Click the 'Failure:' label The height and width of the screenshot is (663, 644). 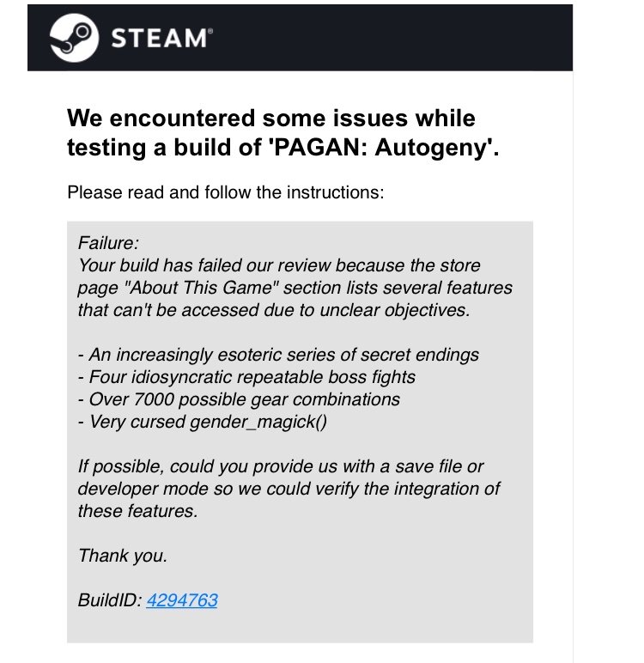(x=109, y=243)
